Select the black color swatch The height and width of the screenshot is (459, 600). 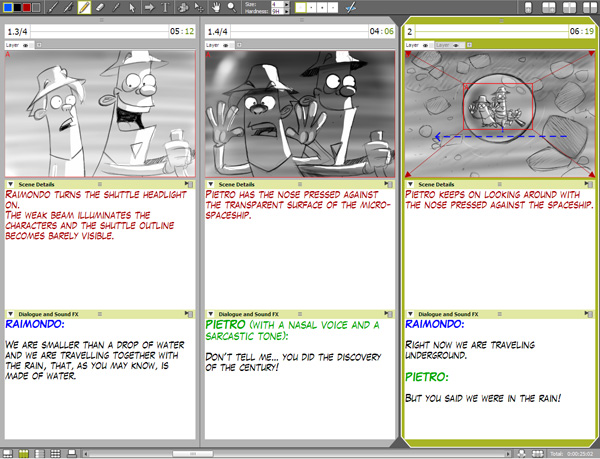[17, 7]
